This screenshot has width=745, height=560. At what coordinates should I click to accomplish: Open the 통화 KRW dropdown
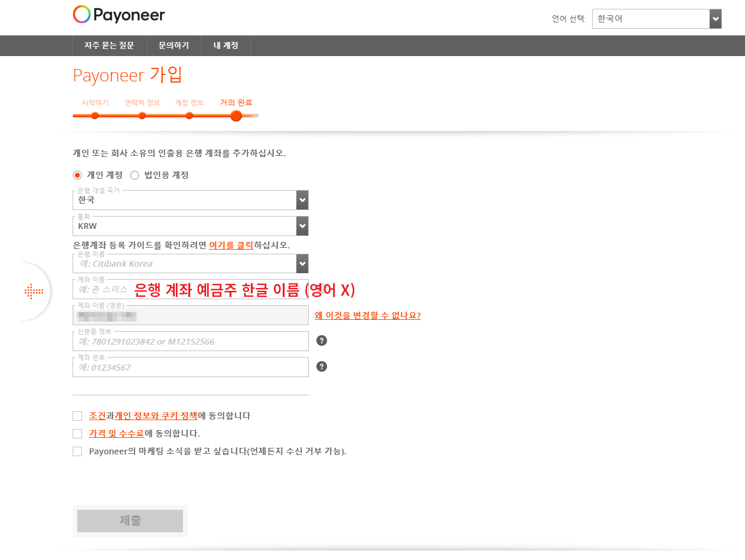pos(190,226)
